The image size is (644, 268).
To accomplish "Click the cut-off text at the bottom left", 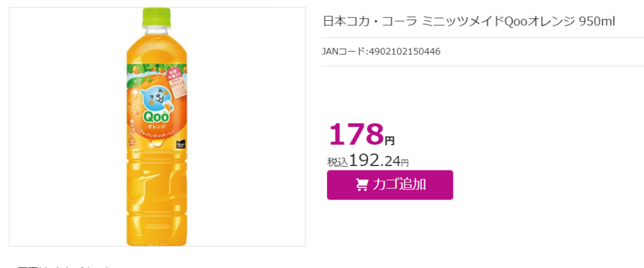I will (x=62, y=266).
